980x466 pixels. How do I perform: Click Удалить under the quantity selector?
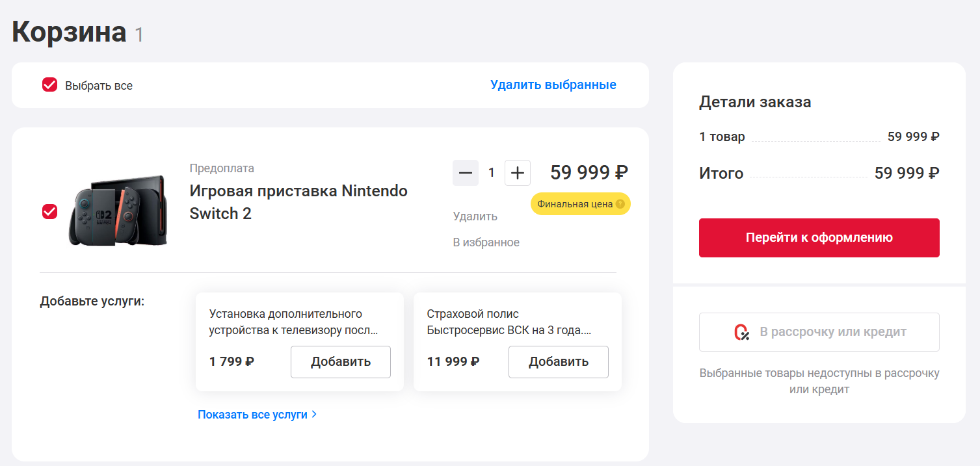[475, 216]
